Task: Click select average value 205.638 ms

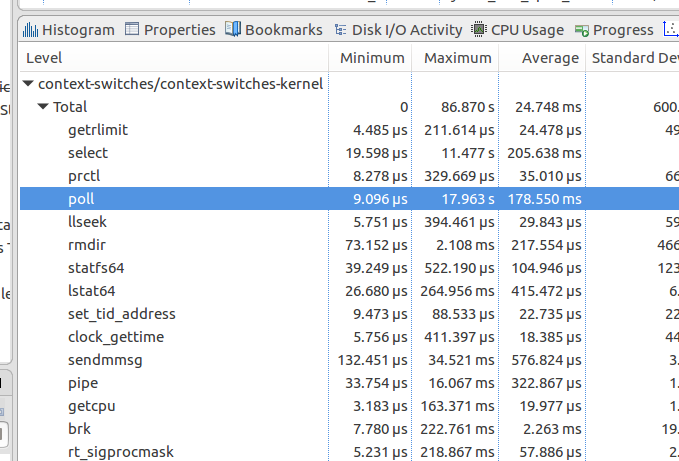Action: (544, 153)
